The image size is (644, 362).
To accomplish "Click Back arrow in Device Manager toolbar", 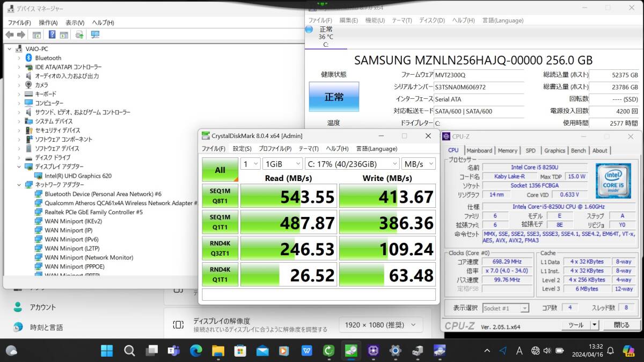I will 9,35.
